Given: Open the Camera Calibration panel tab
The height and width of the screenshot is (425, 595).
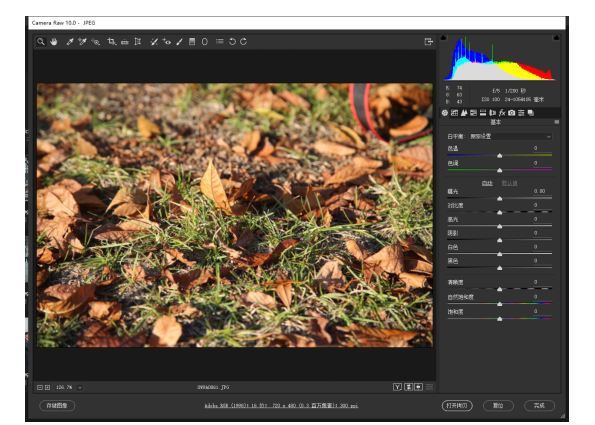Looking at the screenshot, I should pos(512,113).
